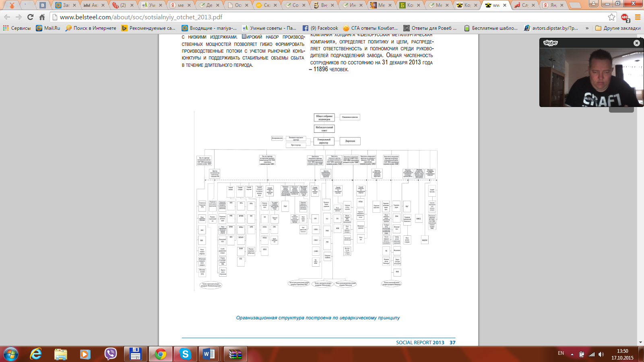Screen dimensions: 644x362
Task: Switch to Google Chrome on the taskbar
Action: point(160,354)
